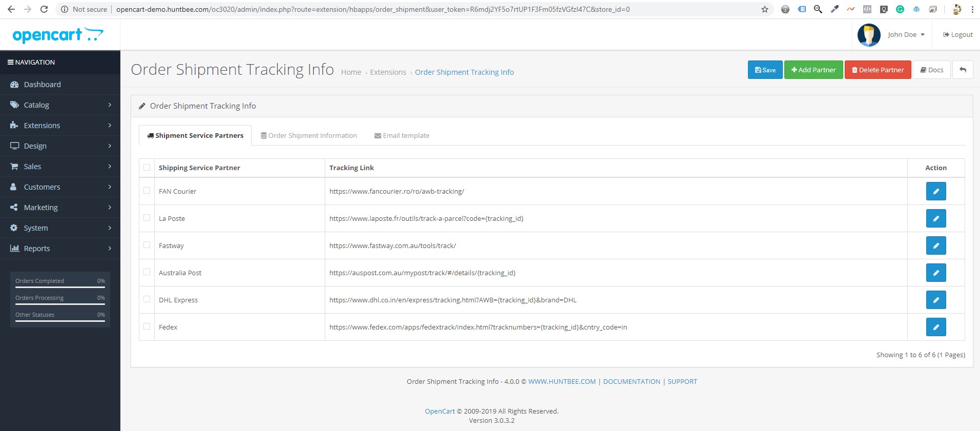Open the Chrome three-dot menu
The image size is (980, 431).
coord(972,9)
